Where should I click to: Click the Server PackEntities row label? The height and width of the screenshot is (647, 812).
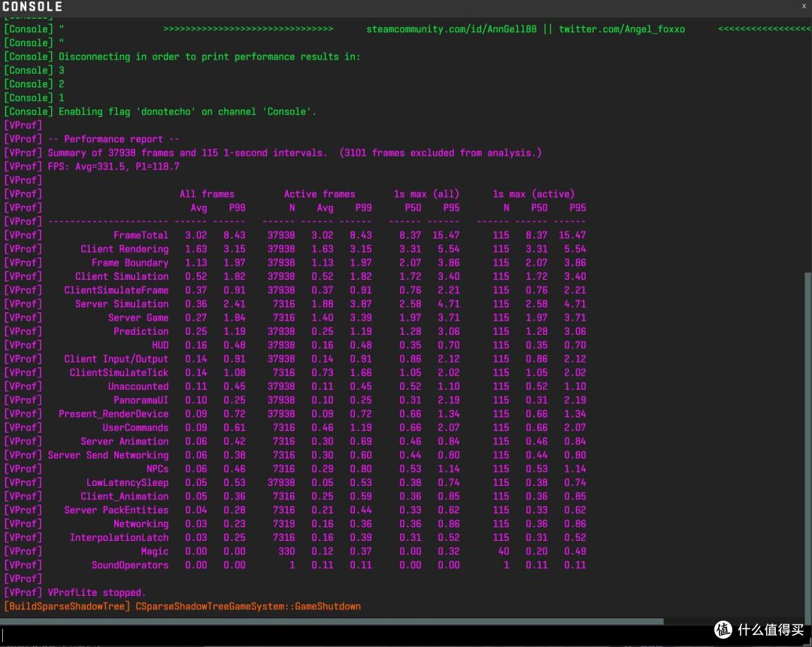click(116, 510)
